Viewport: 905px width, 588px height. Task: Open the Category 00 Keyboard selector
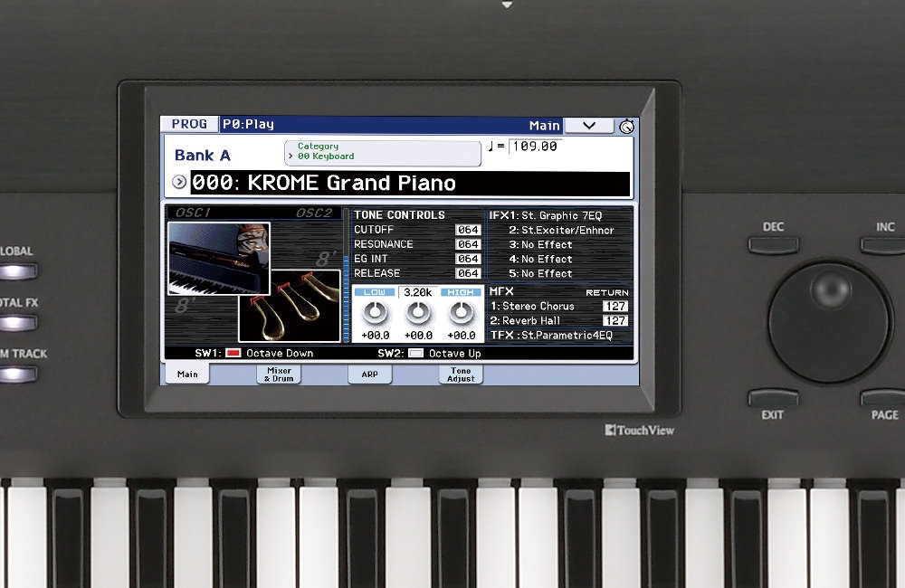pyautogui.click(x=382, y=152)
